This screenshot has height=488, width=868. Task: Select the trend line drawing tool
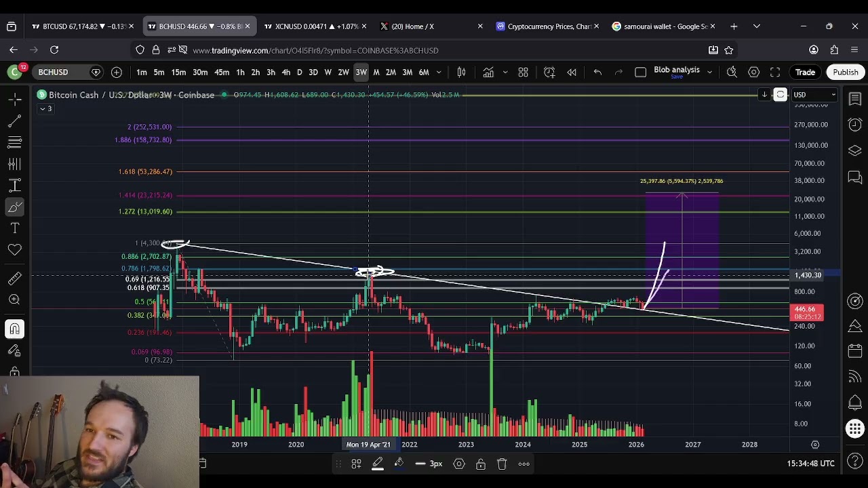[14, 121]
